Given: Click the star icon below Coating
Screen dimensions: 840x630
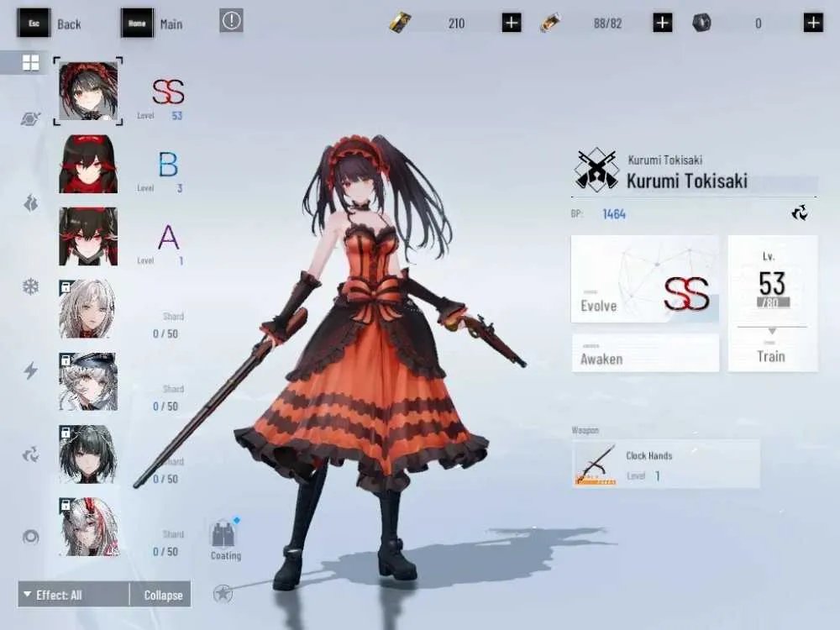Looking at the screenshot, I should (x=223, y=593).
